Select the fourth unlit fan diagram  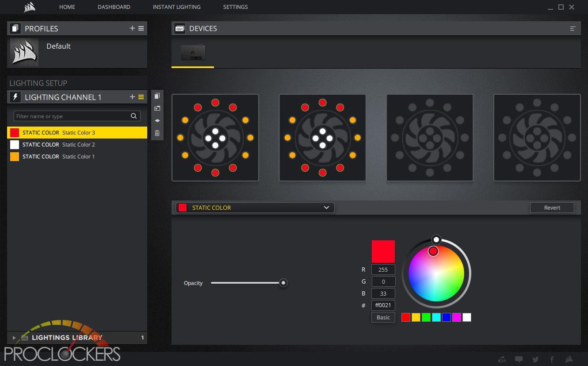537,138
